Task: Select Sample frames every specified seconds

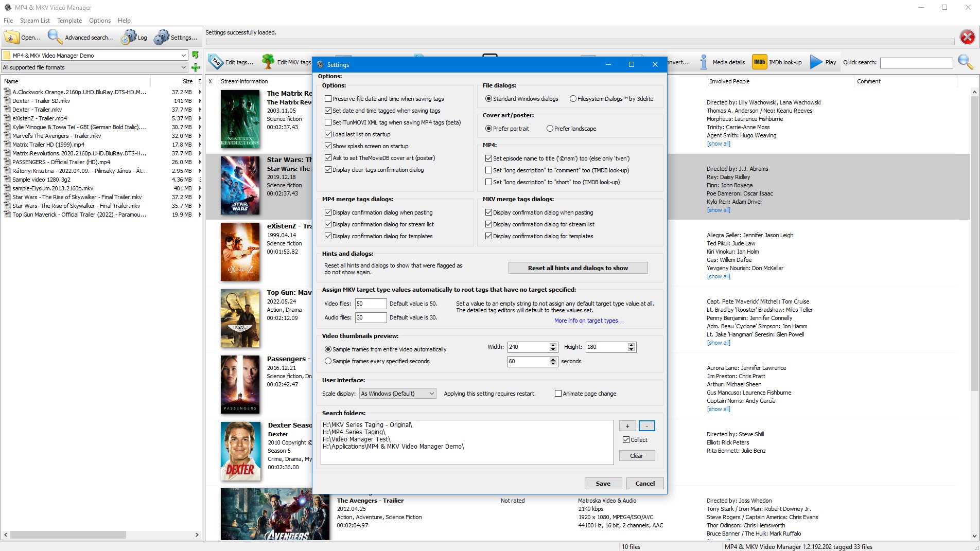Action: click(328, 361)
